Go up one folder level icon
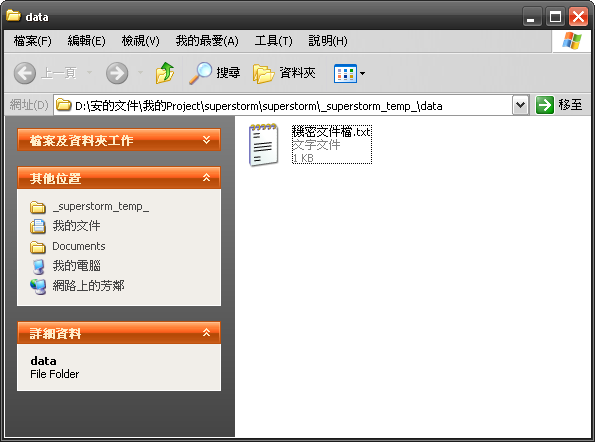The image size is (595, 442). [165, 73]
